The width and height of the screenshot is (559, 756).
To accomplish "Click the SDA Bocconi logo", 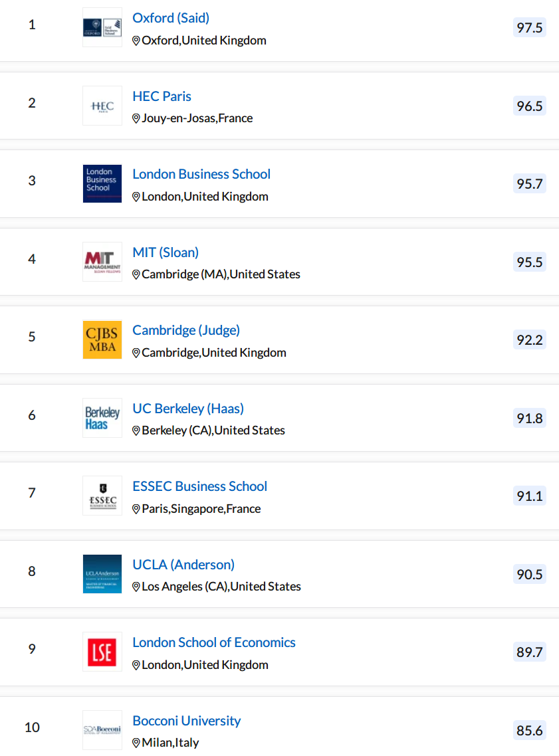I will [x=102, y=730].
